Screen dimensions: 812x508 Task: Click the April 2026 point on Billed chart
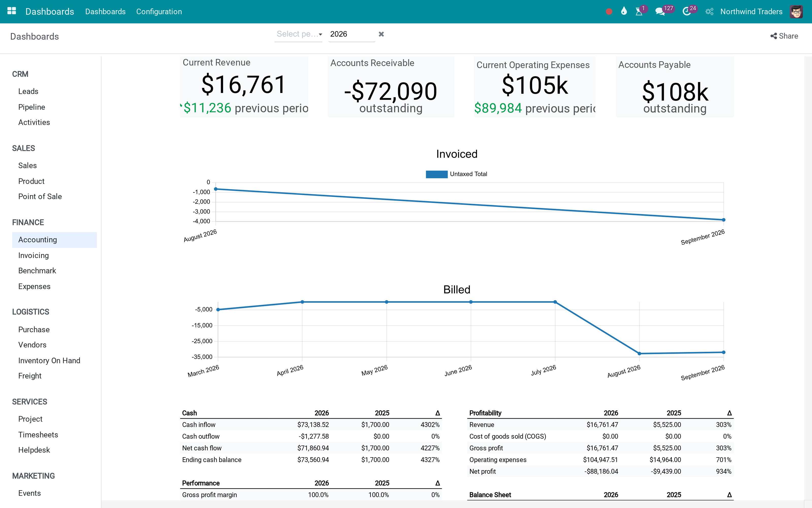tap(302, 302)
